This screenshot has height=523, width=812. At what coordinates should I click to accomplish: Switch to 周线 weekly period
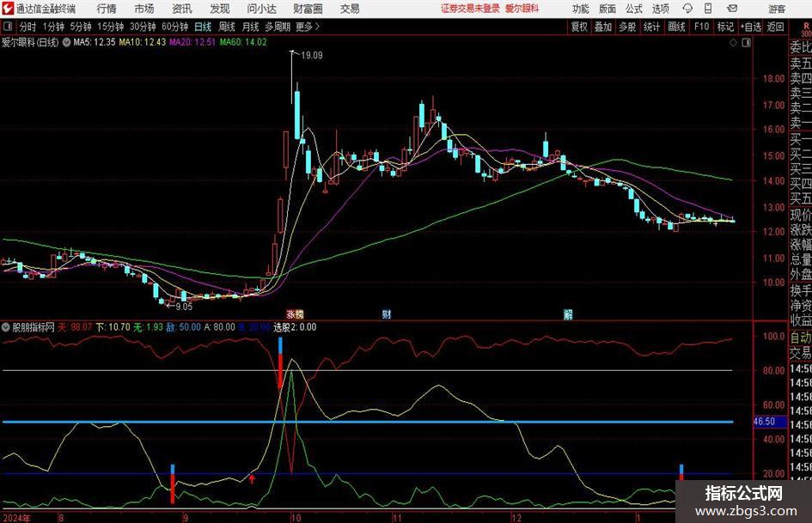pyautogui.click(x=227, y=27)
